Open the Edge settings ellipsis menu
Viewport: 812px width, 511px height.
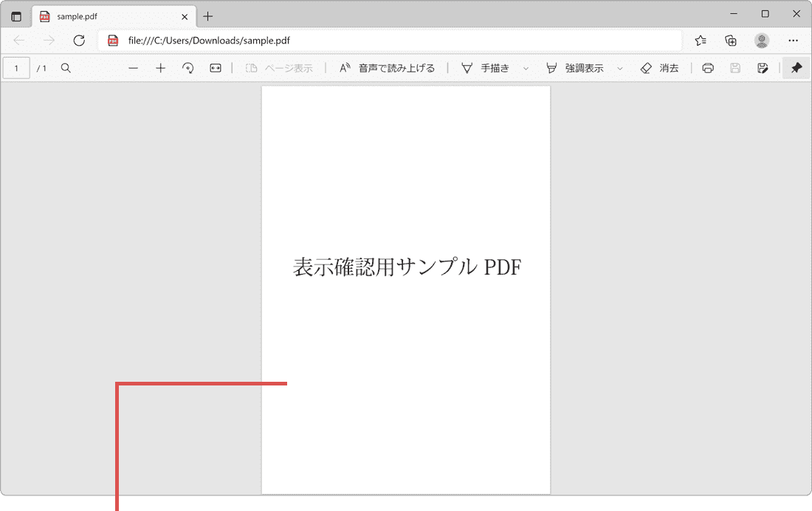coord(793,41)
